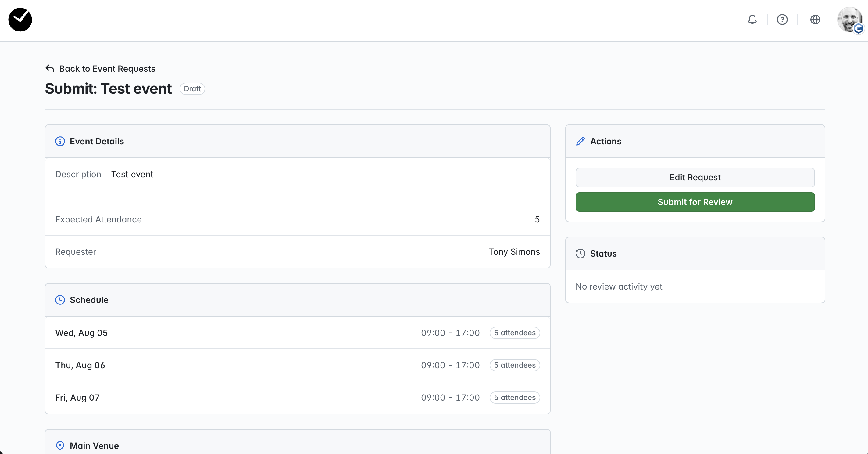
Task: Select the Wed, Aug 05 schedule row
Action: point(298,333)
